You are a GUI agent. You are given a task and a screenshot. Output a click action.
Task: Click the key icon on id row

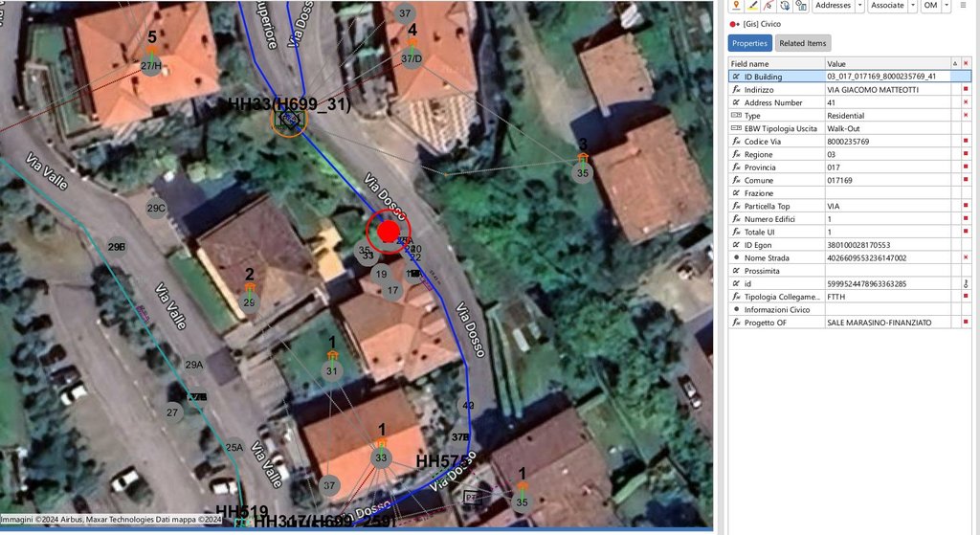966,284
